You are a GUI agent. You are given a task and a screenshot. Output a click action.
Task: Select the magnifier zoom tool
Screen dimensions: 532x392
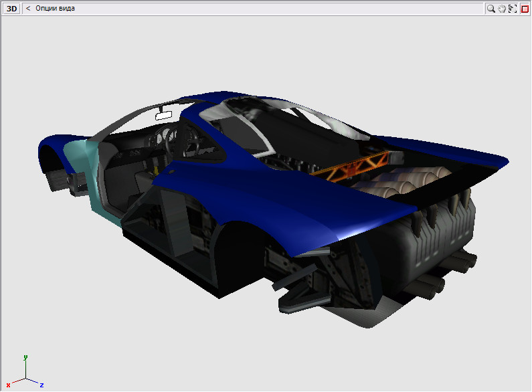pos(491,9)
